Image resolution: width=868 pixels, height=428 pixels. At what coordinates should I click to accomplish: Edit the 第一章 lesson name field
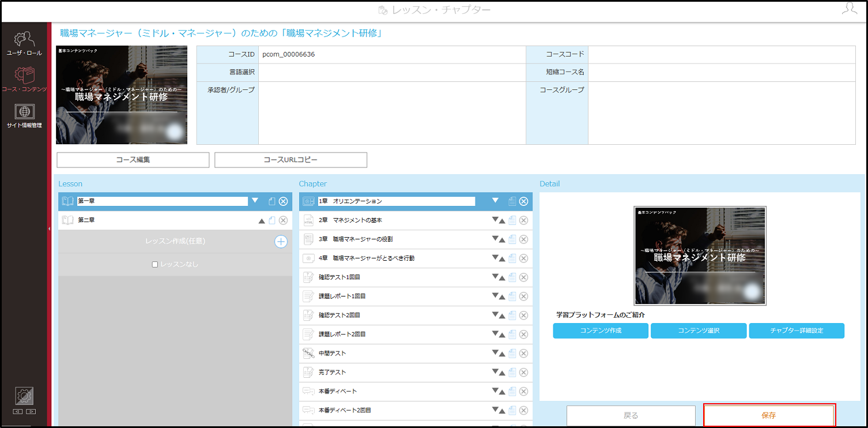[x=163, y=201]
